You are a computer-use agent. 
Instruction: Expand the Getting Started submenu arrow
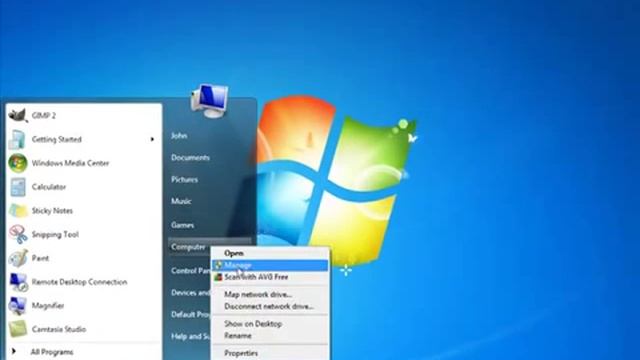point(152,139)
